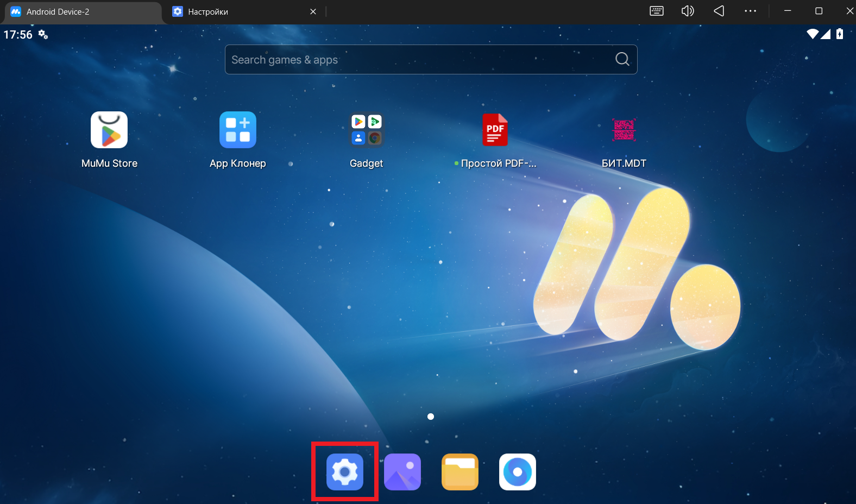Image resolution: width=856 pixels, height=504 pixels.
Task: Switch to the Android Device-2 tab
Action: coord(81,12)
